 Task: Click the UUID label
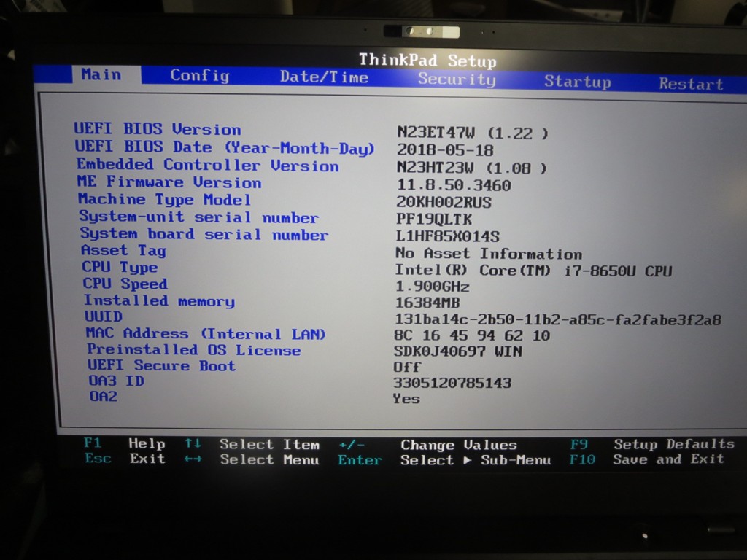104,316
